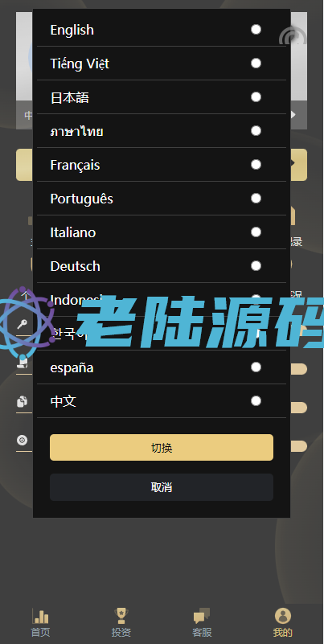Open the 投资 trophy tab
Screen dimensions: 324x644
(x=121, y=616)
